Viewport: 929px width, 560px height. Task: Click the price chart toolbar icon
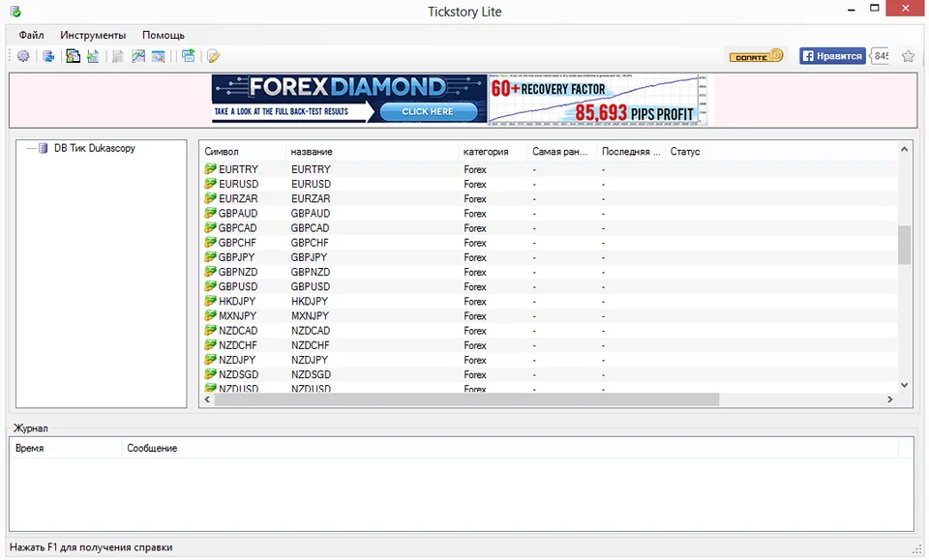click(138, 56)
